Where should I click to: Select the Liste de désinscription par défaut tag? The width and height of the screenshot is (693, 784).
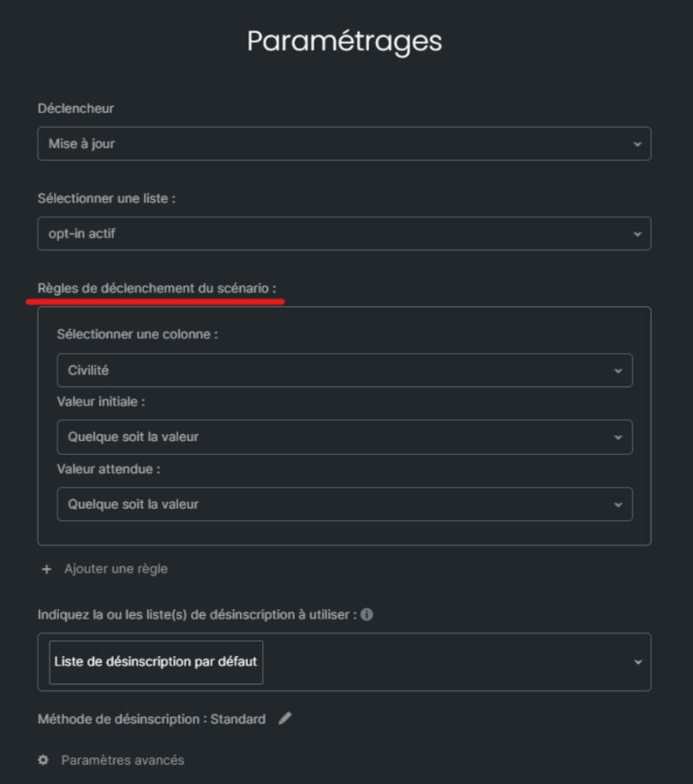[x=156, y=662]
